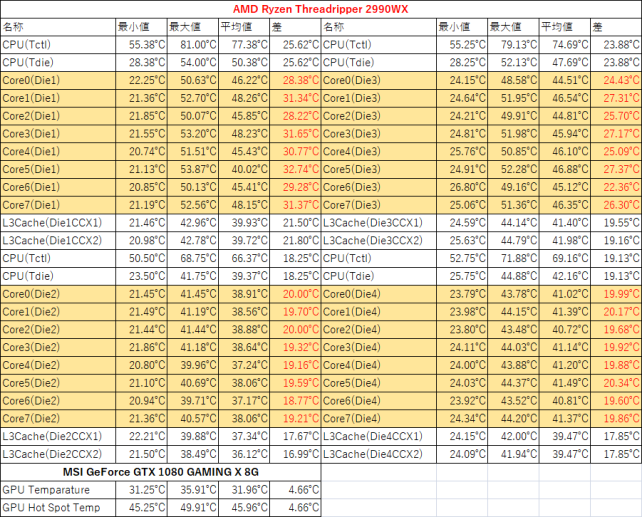
Task: Select the 79.13°C cell
Action: (513, 45)
